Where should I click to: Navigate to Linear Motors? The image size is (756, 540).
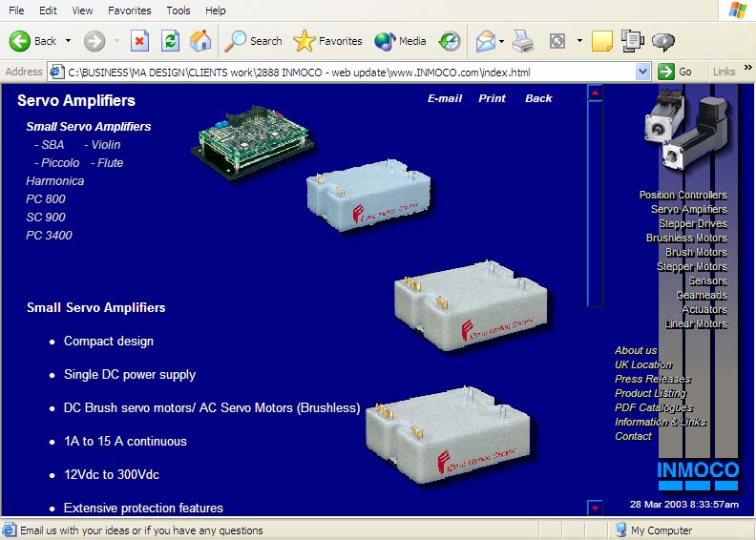point(696,324)
